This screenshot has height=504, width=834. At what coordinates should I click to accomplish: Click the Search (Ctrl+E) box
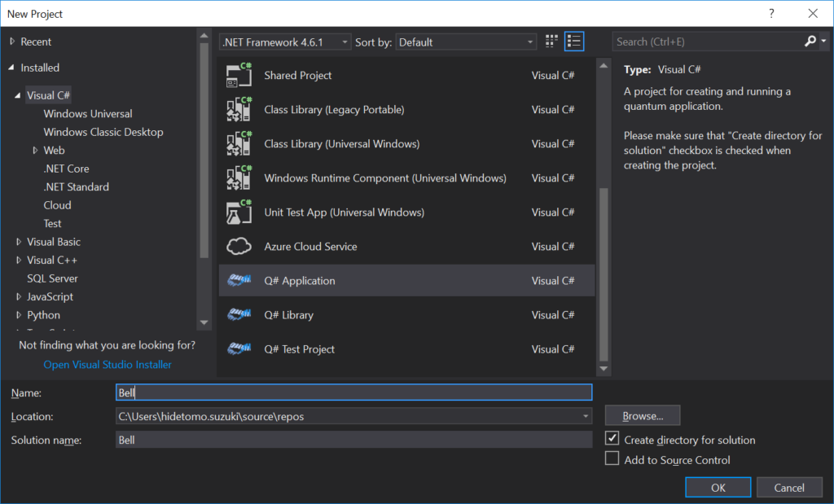tap(708, 42)
